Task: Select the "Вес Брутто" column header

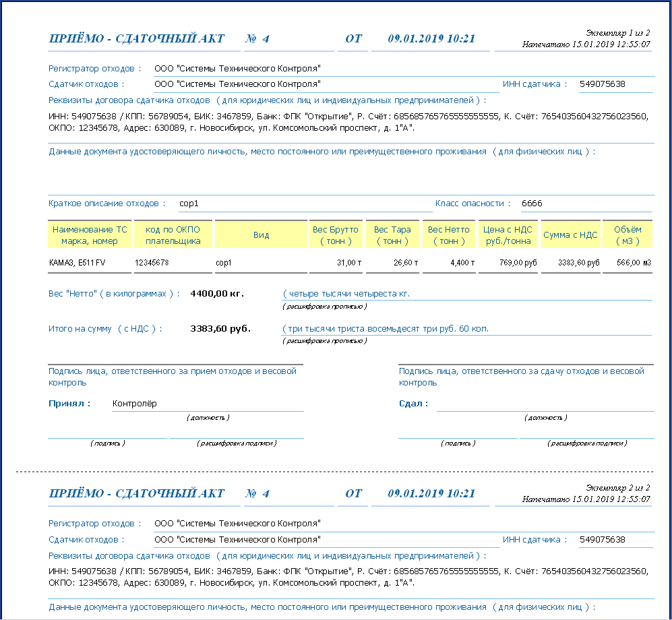Action: coord(336,235)
